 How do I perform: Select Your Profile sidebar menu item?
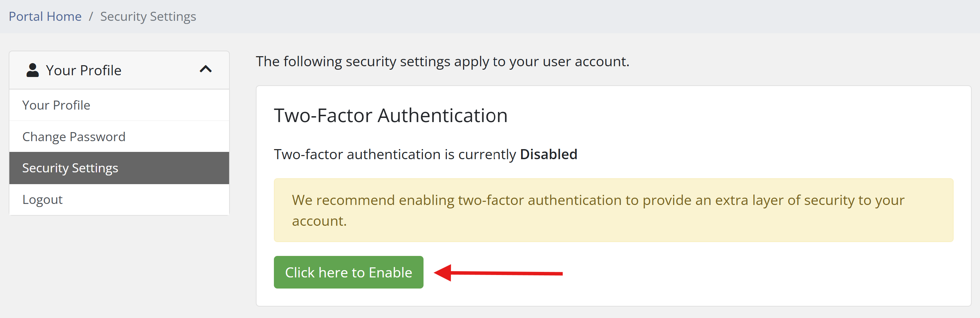(x=56, y=105)
